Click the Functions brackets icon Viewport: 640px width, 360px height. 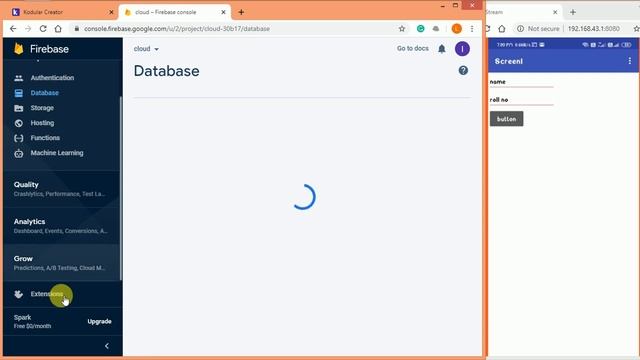[x=19, y=138]
